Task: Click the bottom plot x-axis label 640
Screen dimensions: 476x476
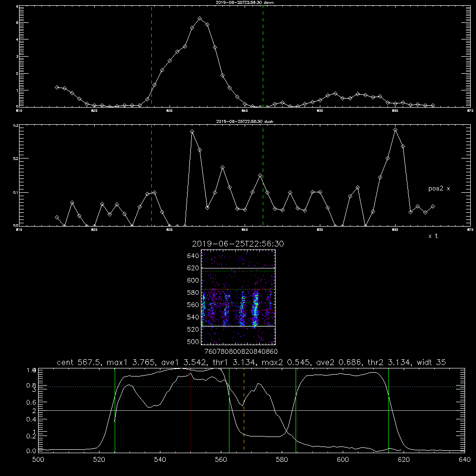Action: (465, 460)
